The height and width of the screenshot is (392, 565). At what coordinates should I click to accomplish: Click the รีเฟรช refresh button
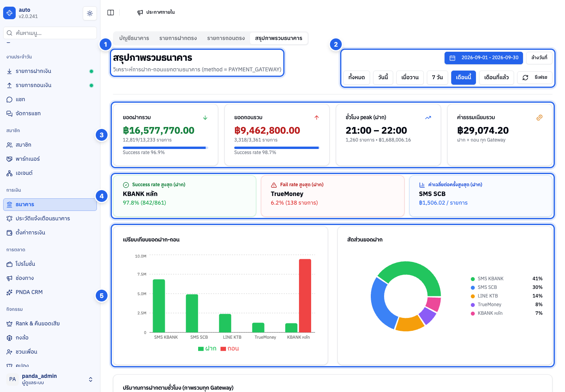(535, 78)
